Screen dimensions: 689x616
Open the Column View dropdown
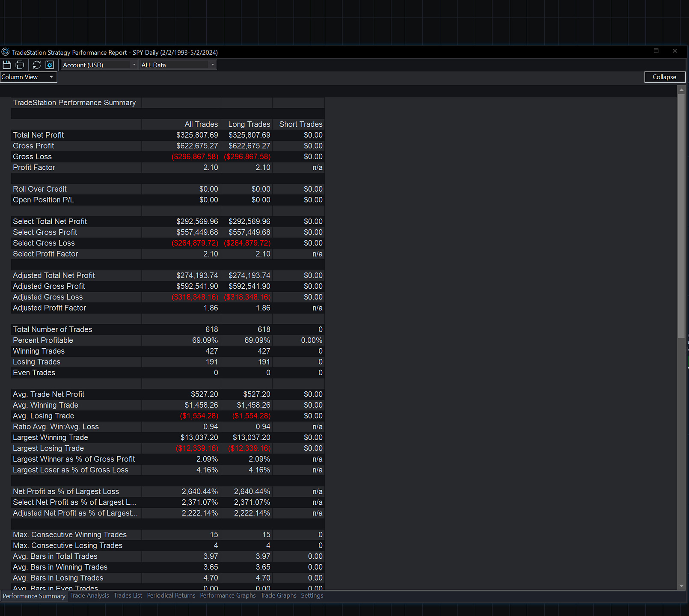tap(28, 77)
